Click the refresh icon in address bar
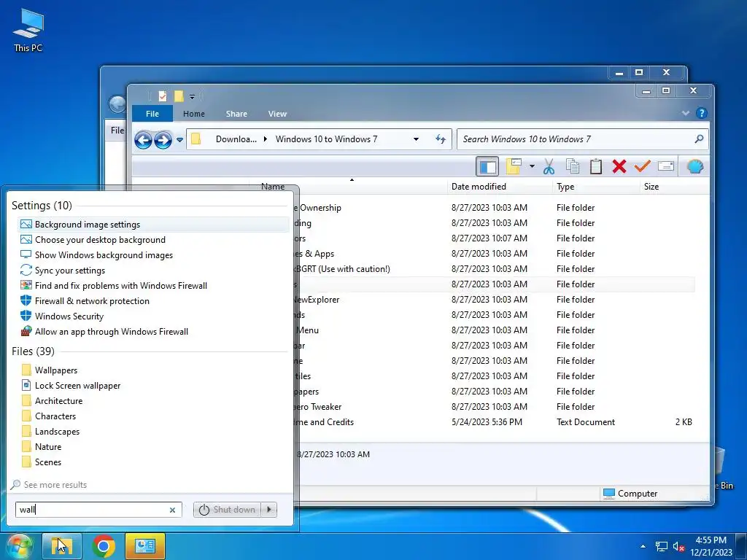 coord(440,139)
